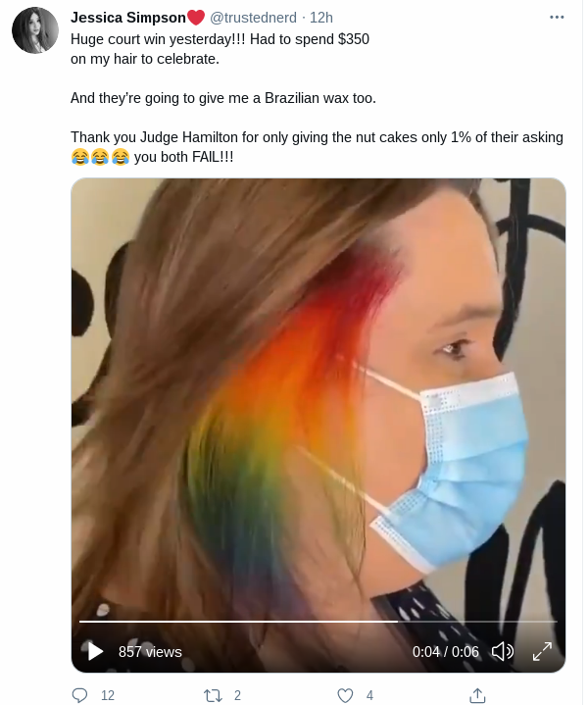
Task: Click the reply speech bubble icon
Action: pos(79,695)
